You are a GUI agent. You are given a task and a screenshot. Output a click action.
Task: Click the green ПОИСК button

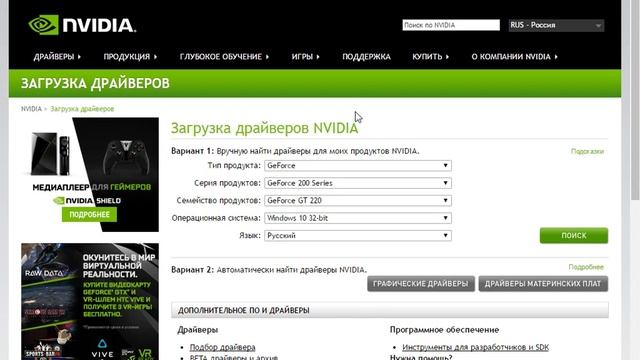coord(573,236)
